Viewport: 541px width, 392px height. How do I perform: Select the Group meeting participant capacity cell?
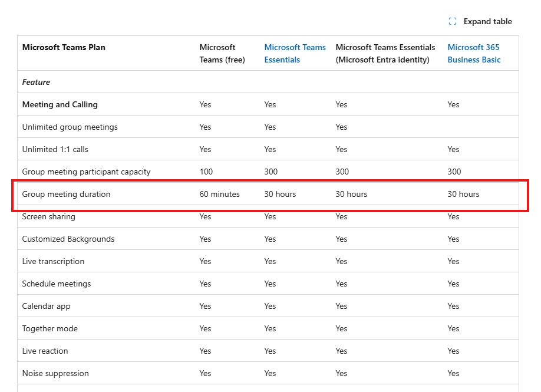coord(86,172)
